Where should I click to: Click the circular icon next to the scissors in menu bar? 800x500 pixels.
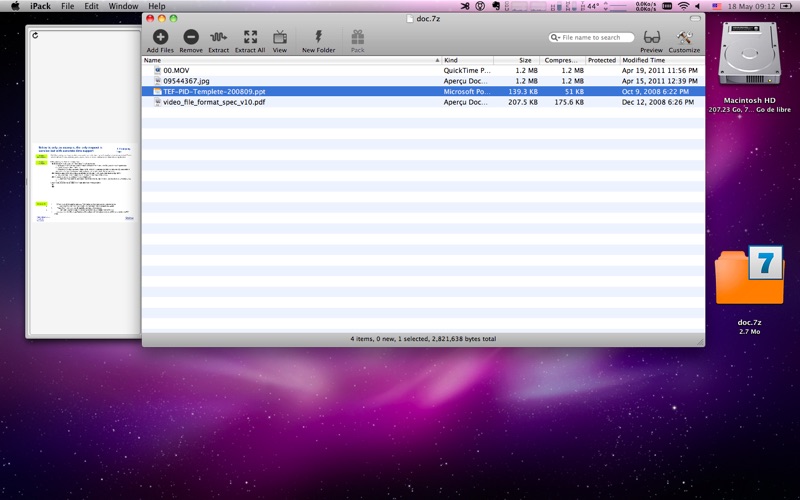pyautogui.click(x=480, y=6)
